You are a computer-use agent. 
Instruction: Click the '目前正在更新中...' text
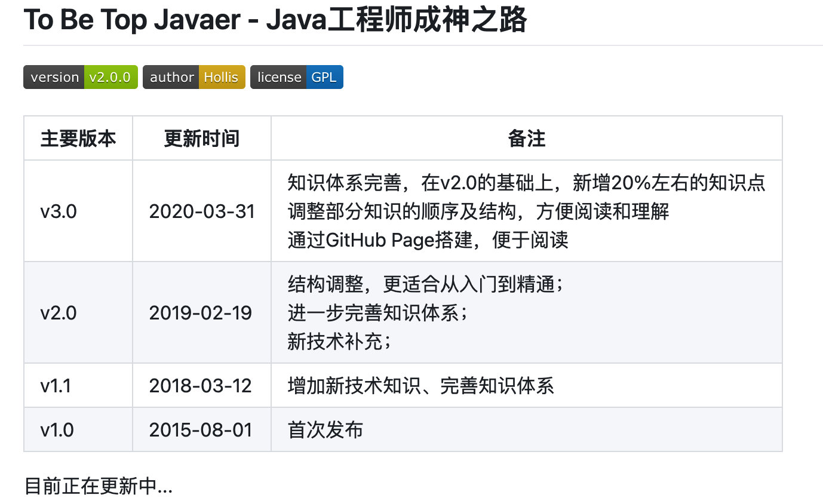[97, 487]
